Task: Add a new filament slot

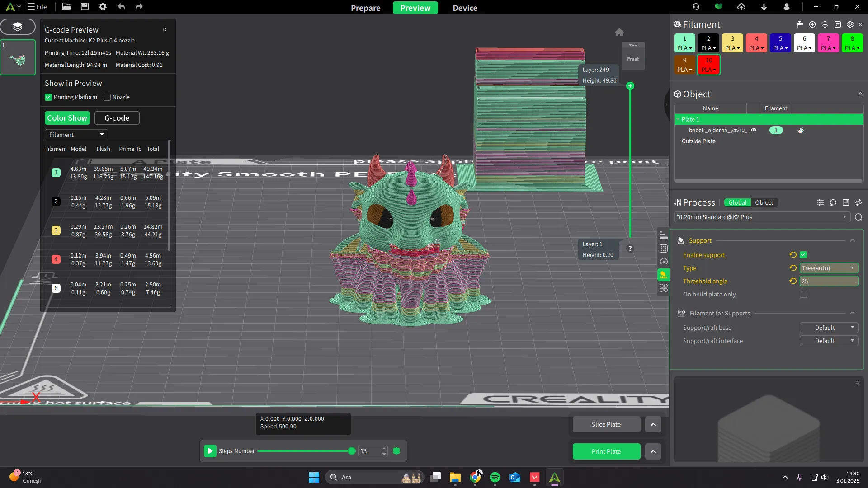Action: pos(812,24)
